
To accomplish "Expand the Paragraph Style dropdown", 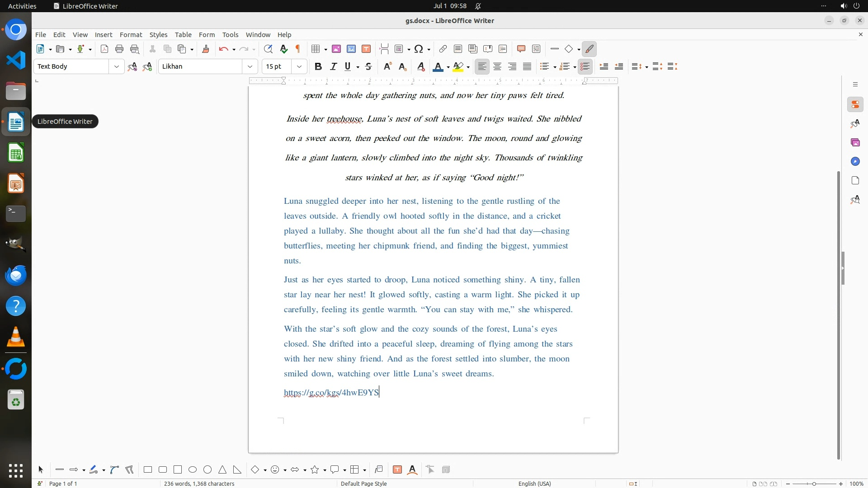I will tap(117, 67).
